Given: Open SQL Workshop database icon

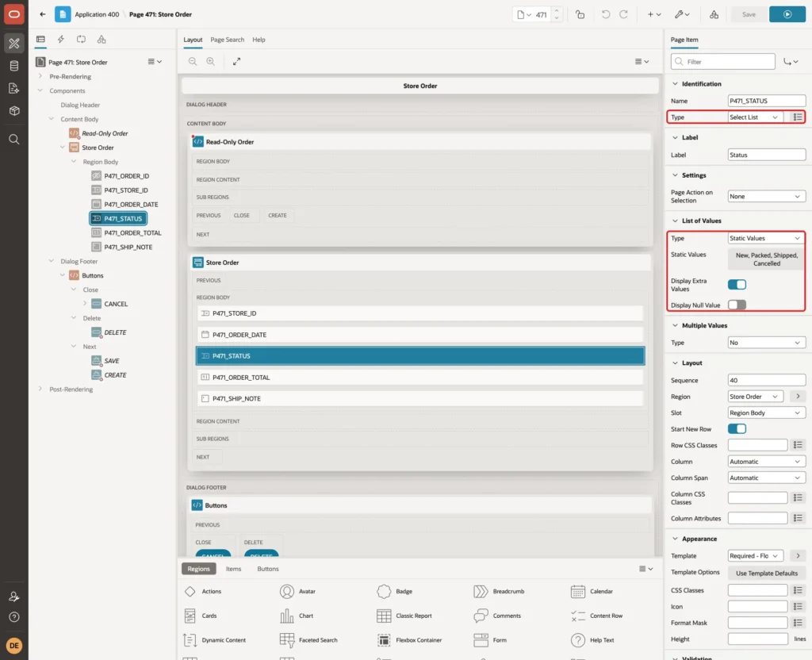Looking at the screenshot, I should point(14,66).
